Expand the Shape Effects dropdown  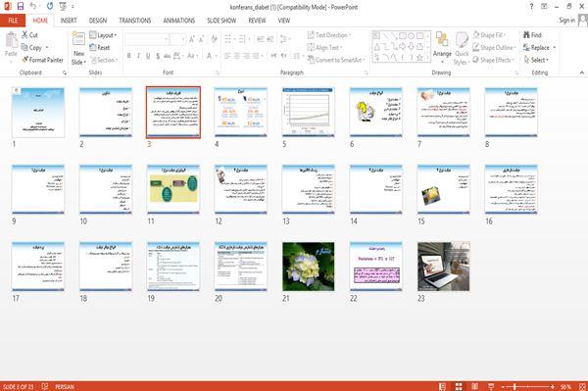[494, 60]
